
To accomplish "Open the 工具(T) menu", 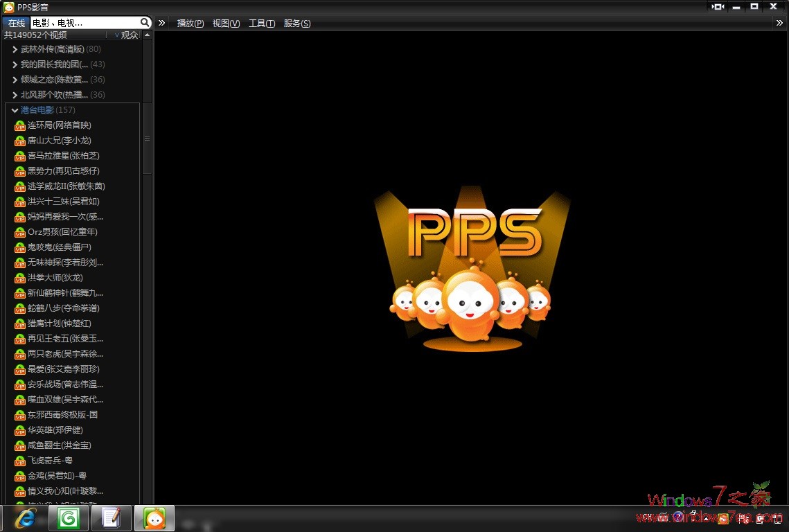I will coord(261,24).
